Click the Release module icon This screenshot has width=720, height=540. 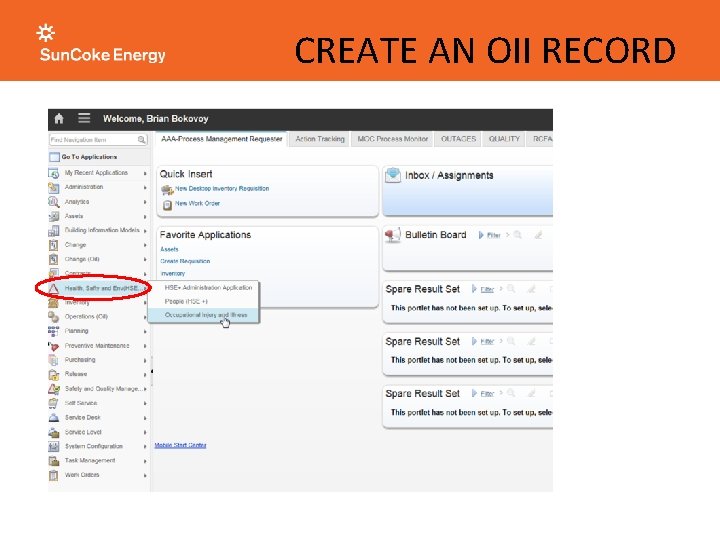point(54,375)
